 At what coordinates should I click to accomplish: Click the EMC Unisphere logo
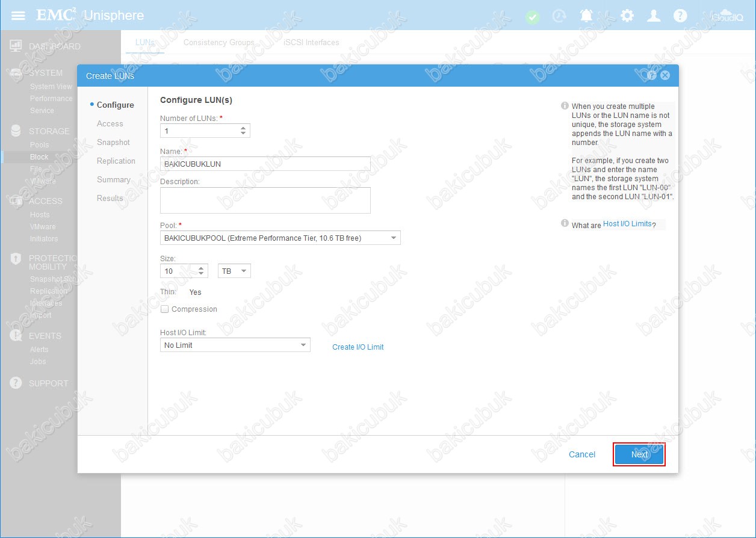(90, 16)
